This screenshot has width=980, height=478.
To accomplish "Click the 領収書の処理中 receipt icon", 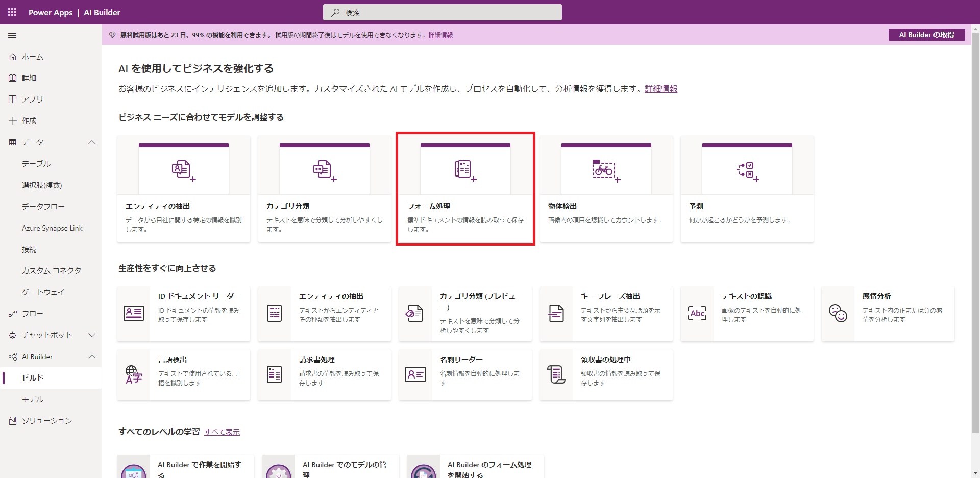I will [556, 374].
